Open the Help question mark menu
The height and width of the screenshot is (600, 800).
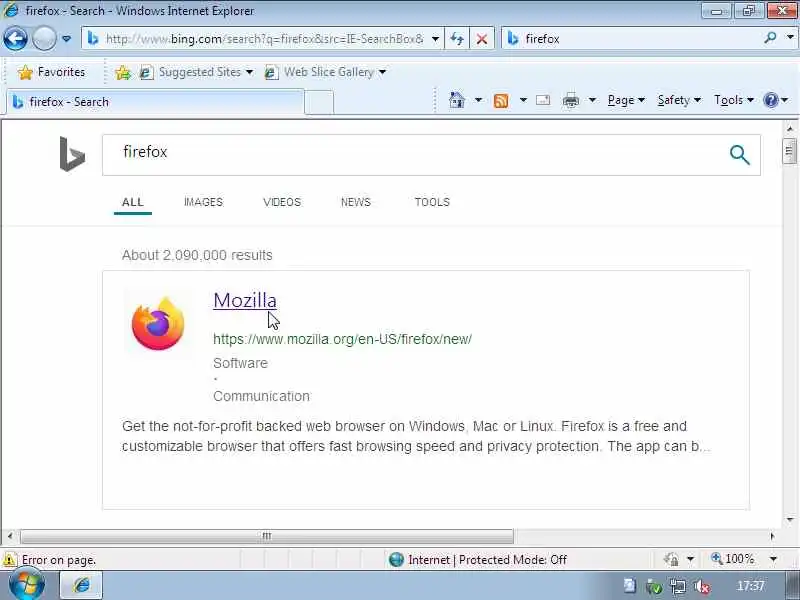(775, 100)
